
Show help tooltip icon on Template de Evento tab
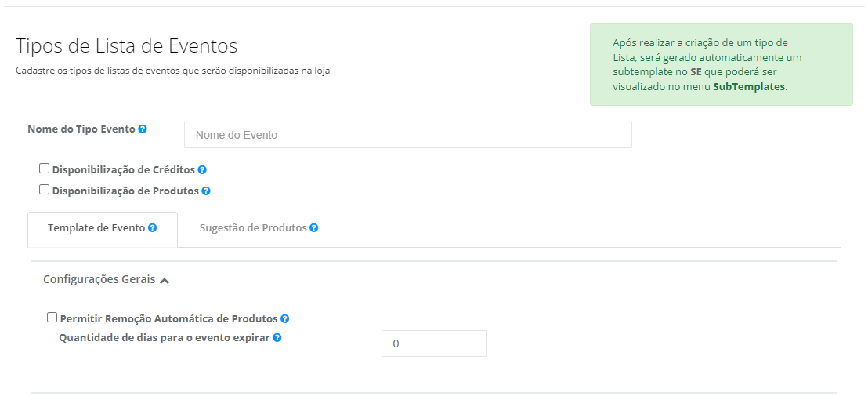point(152,227)
